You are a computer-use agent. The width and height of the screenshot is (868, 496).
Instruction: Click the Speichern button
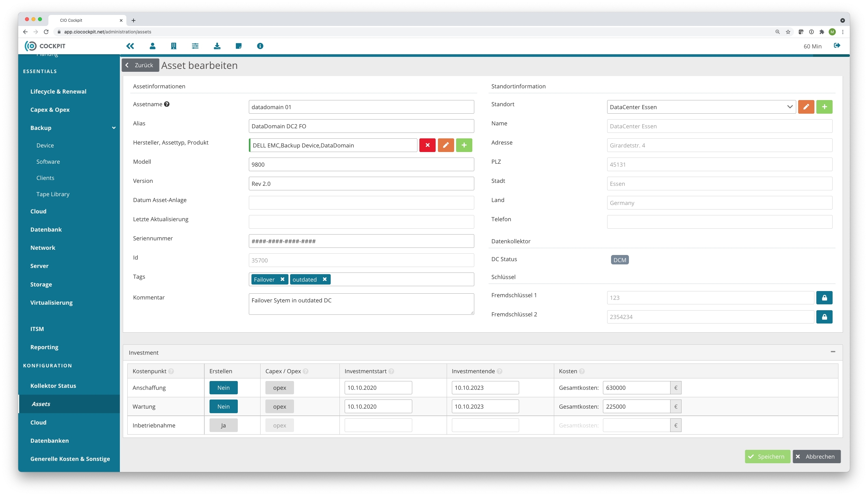[767, 456]
